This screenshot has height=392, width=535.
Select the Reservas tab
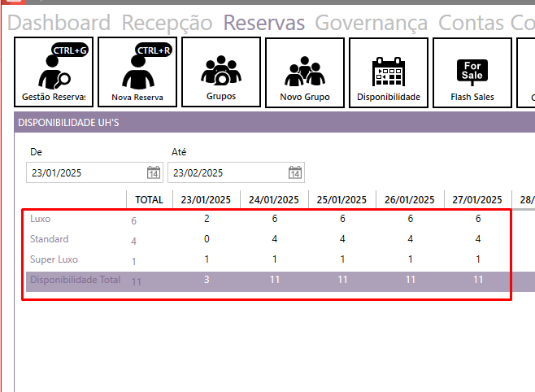coord(264,23)
